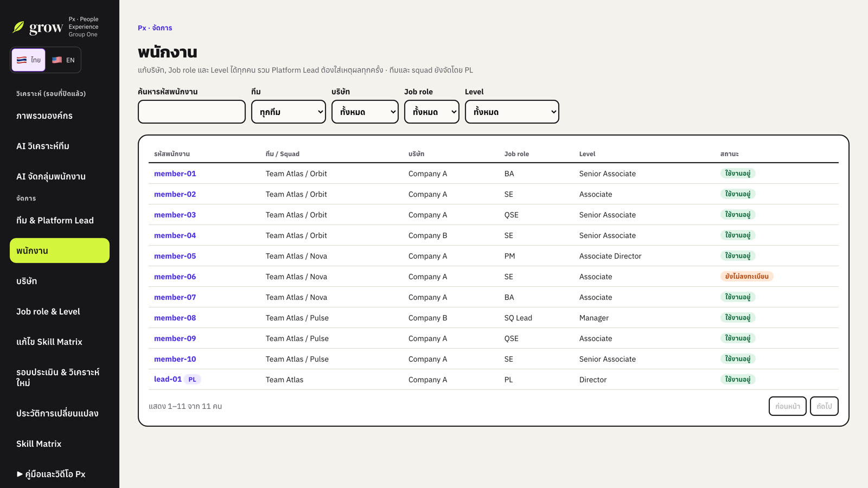868x488 pixels.
Task: Focus the ค้นหารหัสพนักงาน search field
Action: tap(192, 112)
